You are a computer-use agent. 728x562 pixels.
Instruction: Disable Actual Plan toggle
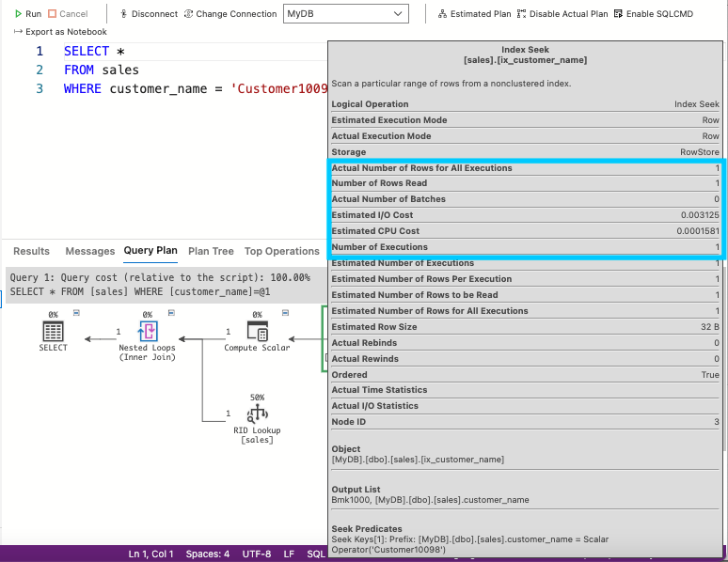pos(562,14)
